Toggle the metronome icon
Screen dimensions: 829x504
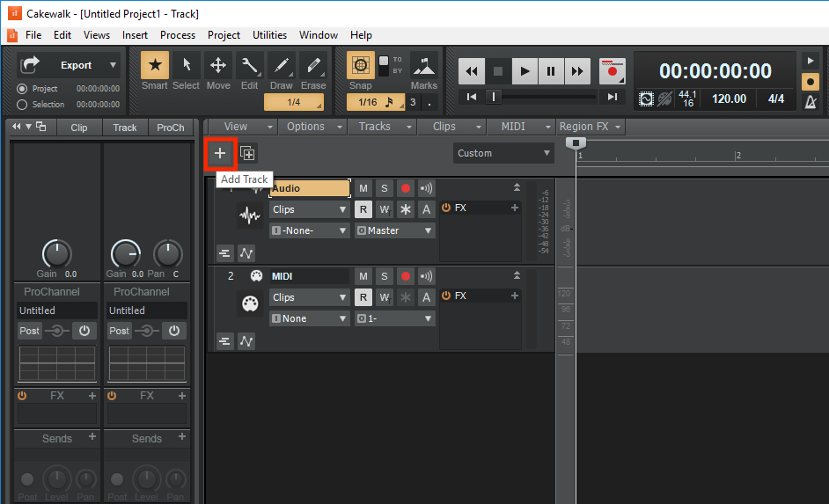click(x=811, y=101)
